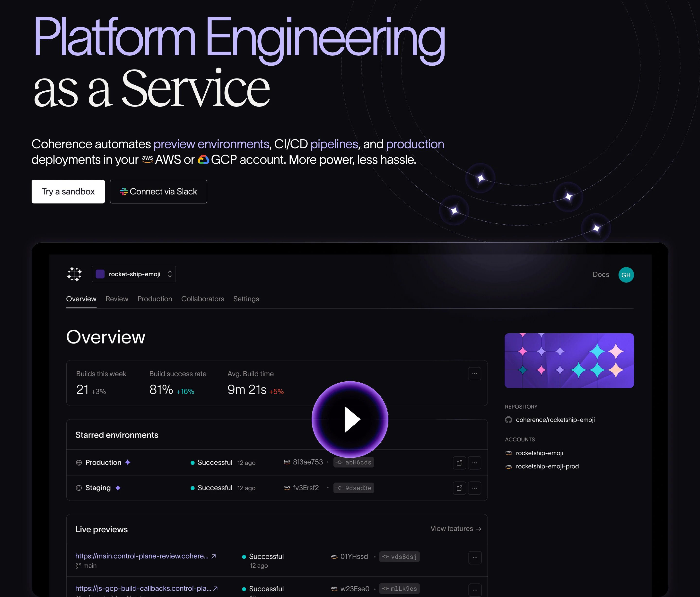700x597 pixels.
Task: Toggle the star on Production environment
Action: pos(127,462)
